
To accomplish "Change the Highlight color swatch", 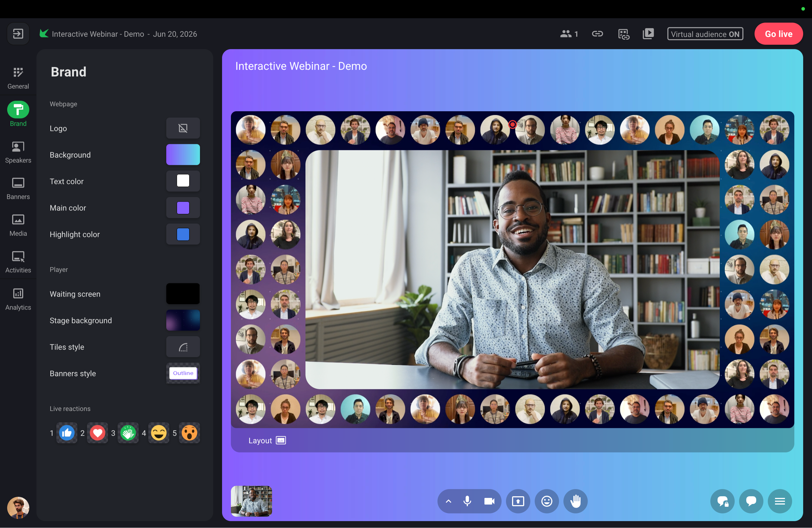I will (183, 234).
